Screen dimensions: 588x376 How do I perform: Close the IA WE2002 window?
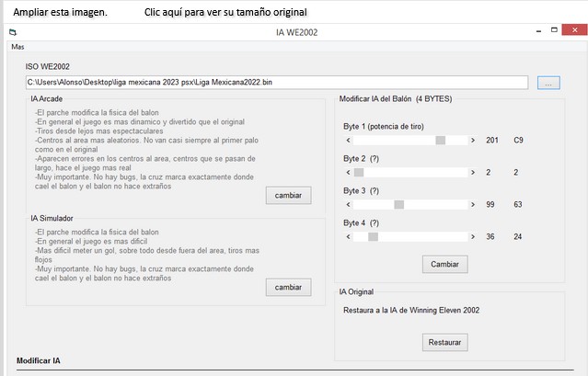tap(574, 30)
